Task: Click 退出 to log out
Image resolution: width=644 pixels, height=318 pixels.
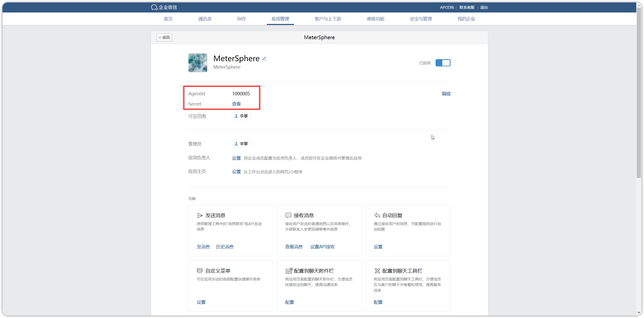Action: (x=484, y=7)
